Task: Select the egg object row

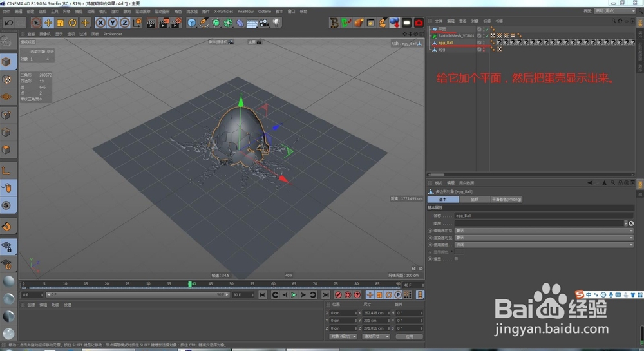Action: 442,49
